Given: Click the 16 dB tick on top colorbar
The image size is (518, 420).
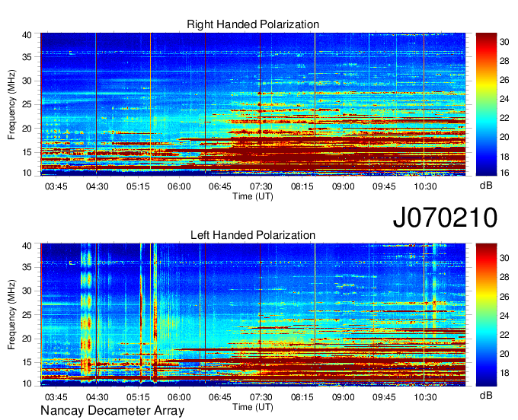Looking at the screenshot, I should pos(504,173).
